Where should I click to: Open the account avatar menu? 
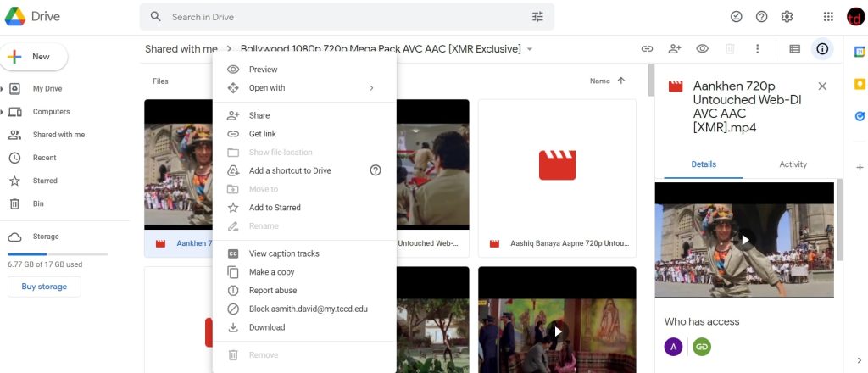pyautogui.click(x=855, y=17)
